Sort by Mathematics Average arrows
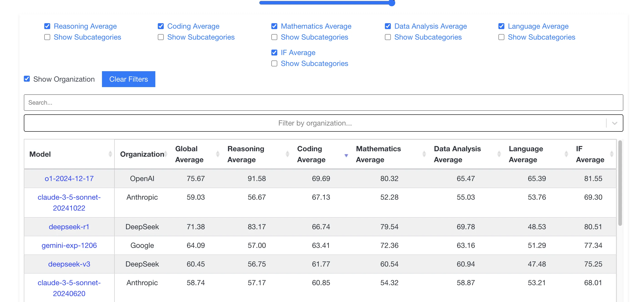 424,154
